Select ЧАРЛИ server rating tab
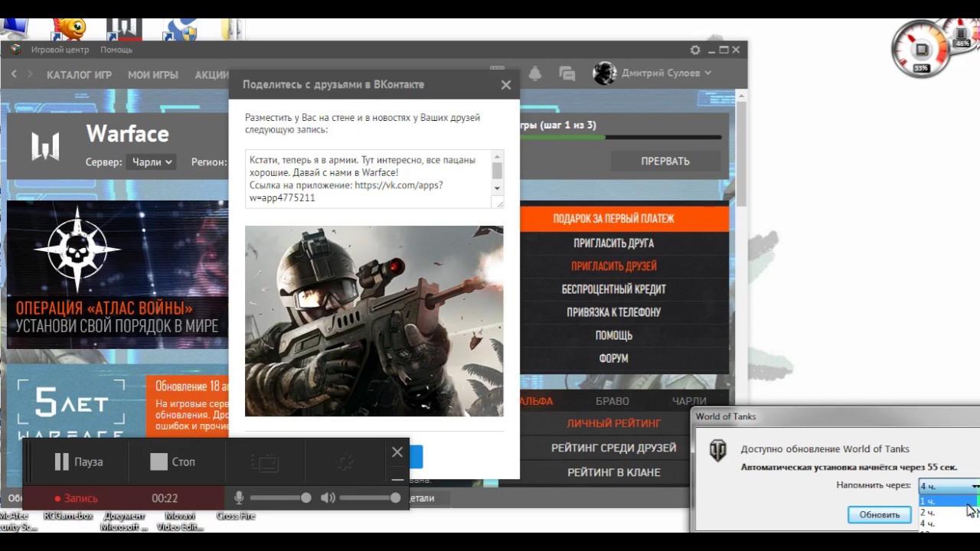The width and height of the screenshot is (980, 551). click(689, 401)
